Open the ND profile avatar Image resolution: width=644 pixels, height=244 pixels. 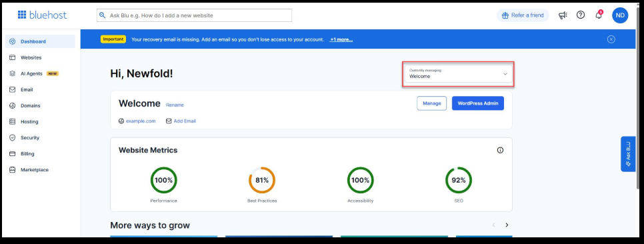[620, 15]
